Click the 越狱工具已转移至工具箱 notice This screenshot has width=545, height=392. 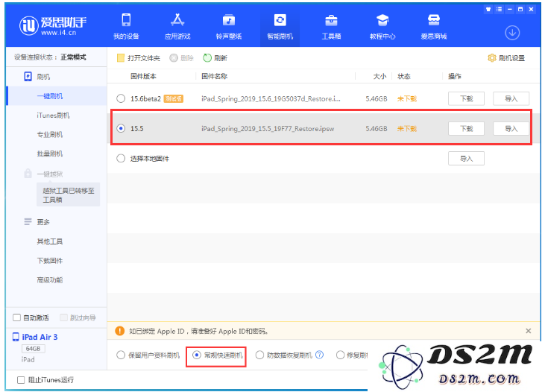(68, 195)
